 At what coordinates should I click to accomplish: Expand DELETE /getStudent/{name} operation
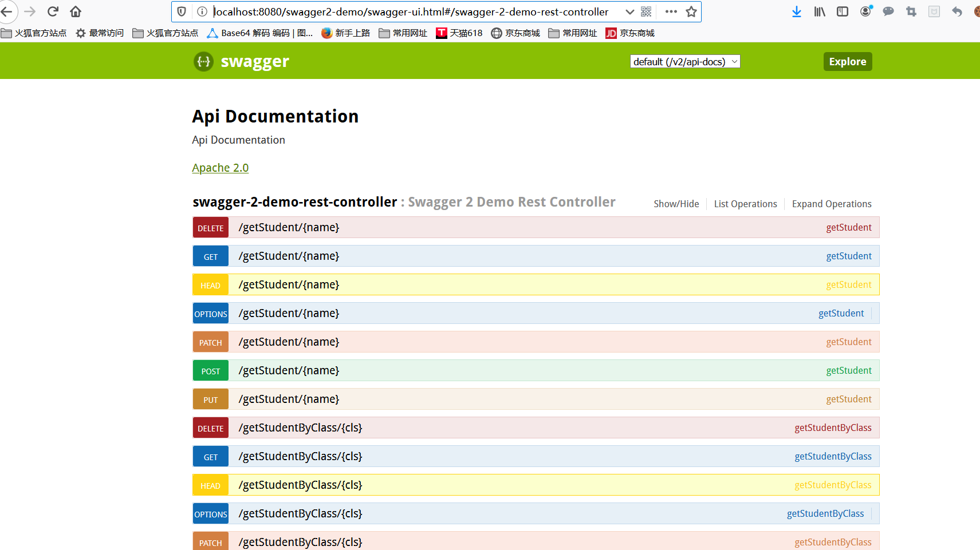point(536,227)
